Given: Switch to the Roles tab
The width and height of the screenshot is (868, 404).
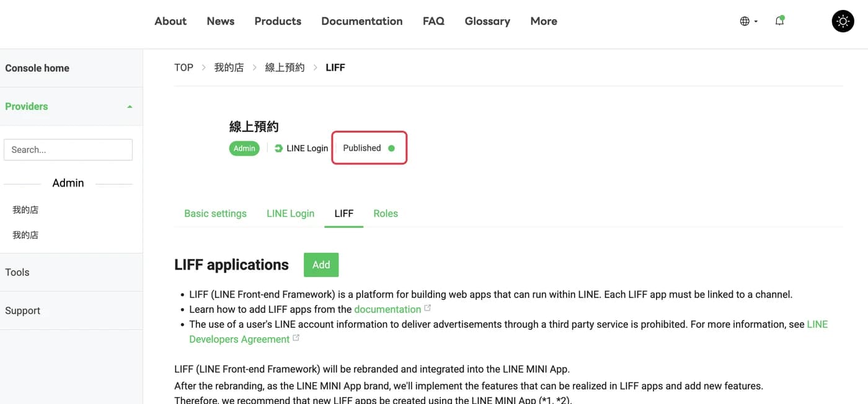Looking at the screenshot, I should pyautogui.click(x=386, y=213).
